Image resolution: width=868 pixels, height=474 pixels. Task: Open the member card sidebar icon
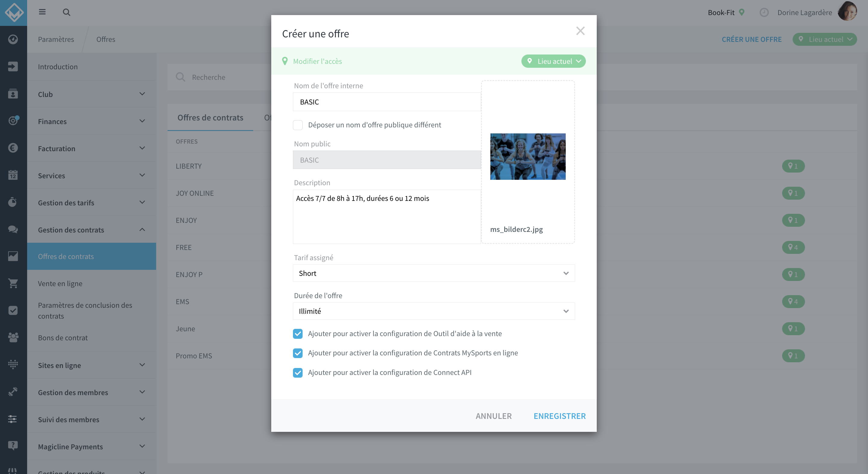[13, 94]
